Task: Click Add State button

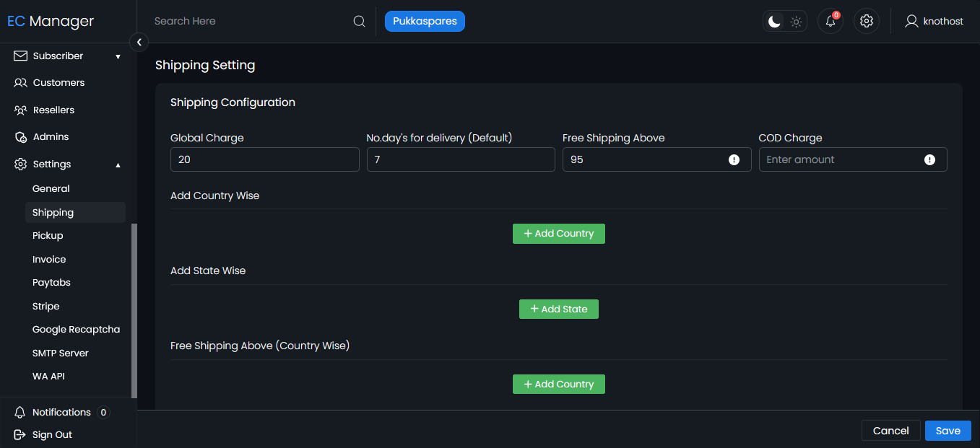Action: tap(558, 309)
